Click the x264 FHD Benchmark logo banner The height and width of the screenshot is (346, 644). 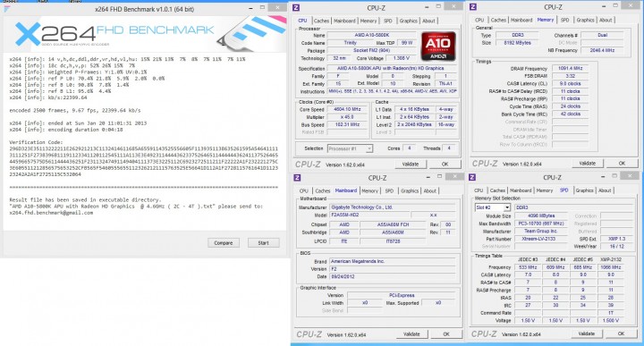(x=145, y=33)
